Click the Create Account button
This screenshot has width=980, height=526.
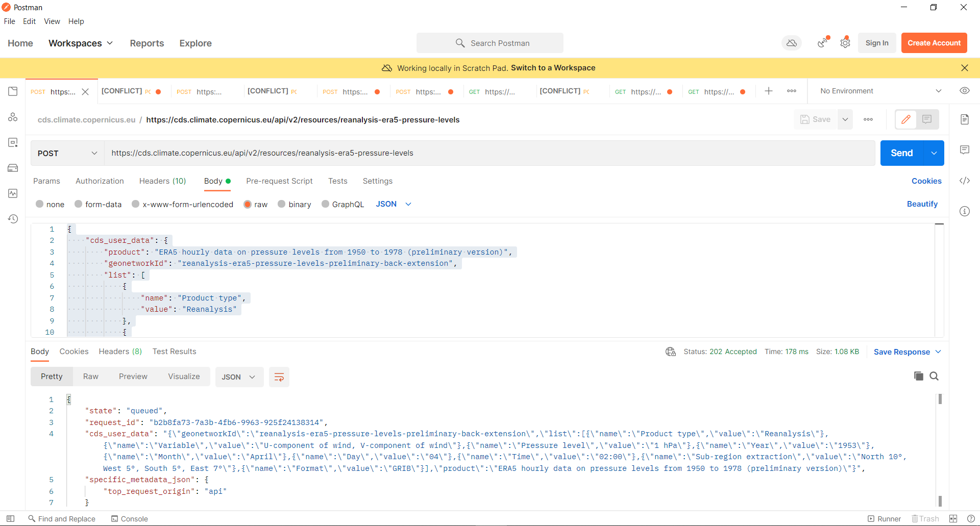coord(934,43)
